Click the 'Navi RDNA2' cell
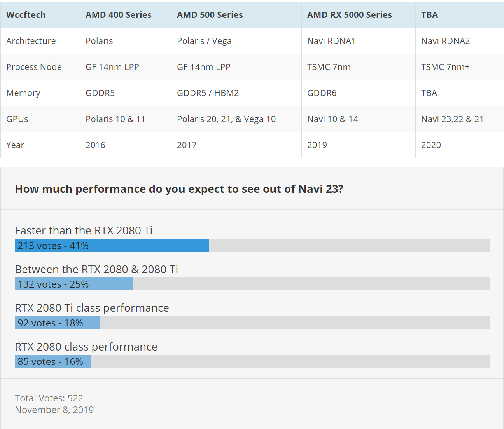 [x=460, y=41]
